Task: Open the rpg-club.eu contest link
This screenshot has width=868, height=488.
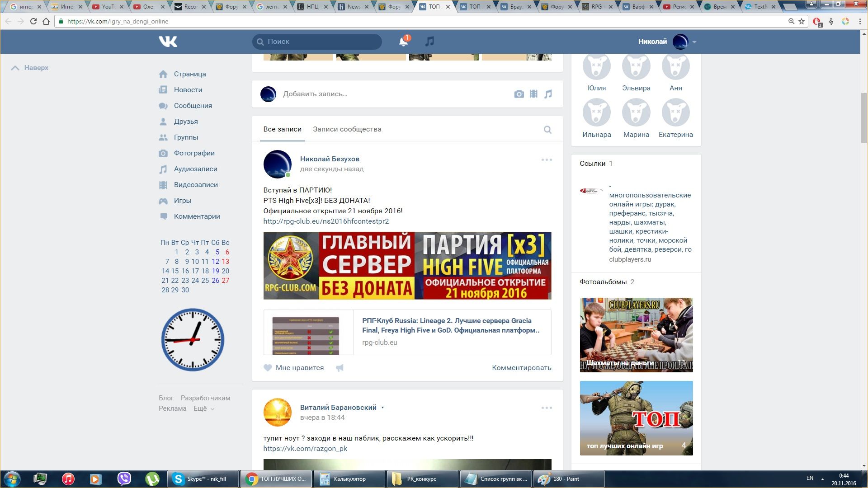Action: [x=326, y=221]
